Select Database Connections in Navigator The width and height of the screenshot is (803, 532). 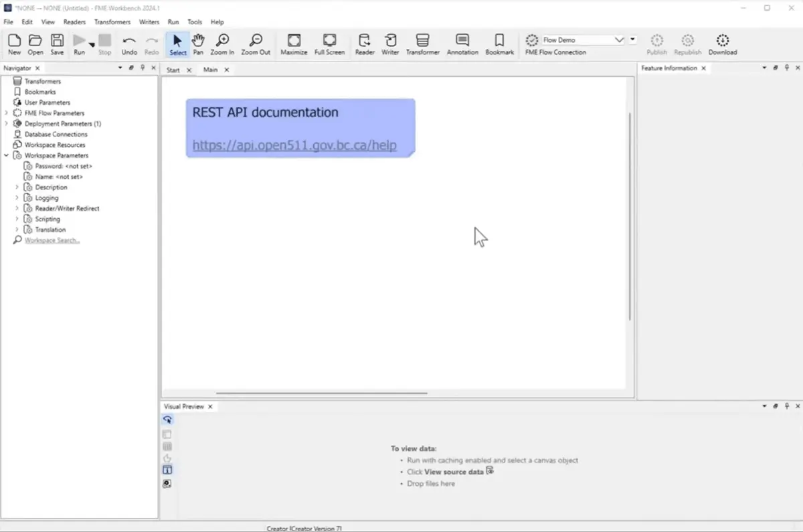coord(56,135)
